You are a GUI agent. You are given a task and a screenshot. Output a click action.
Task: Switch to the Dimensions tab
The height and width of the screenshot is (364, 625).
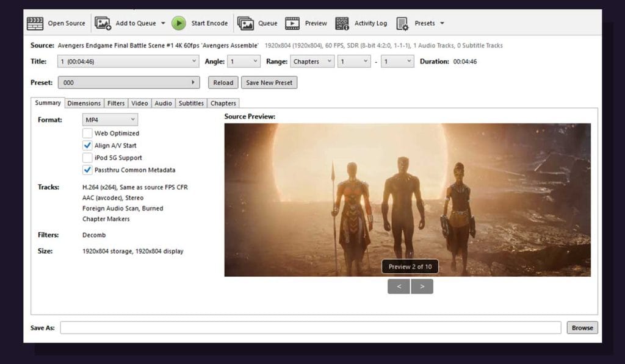click(84, 103)
